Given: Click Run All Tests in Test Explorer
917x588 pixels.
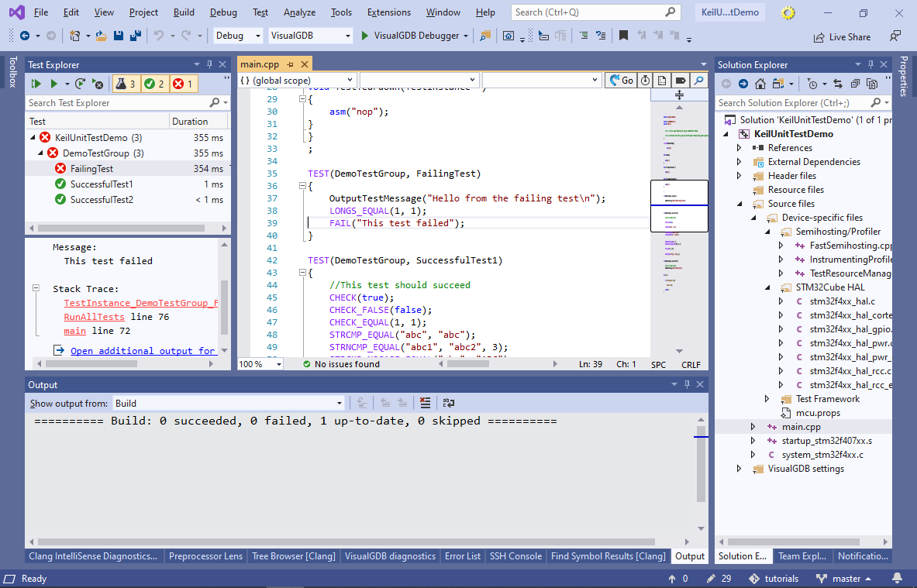Looking at the screenshot, I should tap(36, 84).
